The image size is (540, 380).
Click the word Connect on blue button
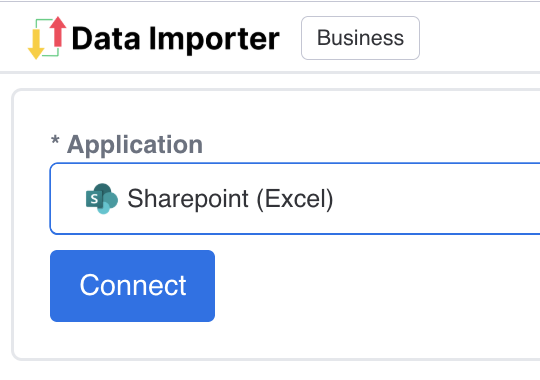(x=133, y=285)
